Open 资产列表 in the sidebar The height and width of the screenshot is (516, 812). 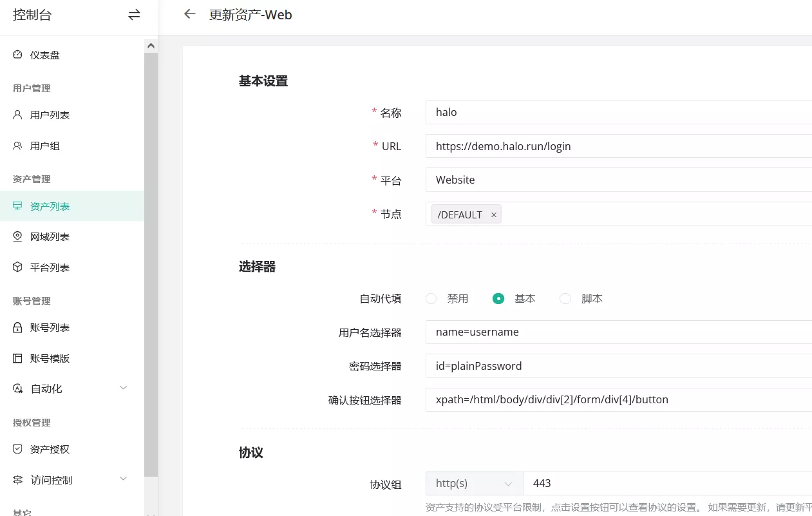50,206
